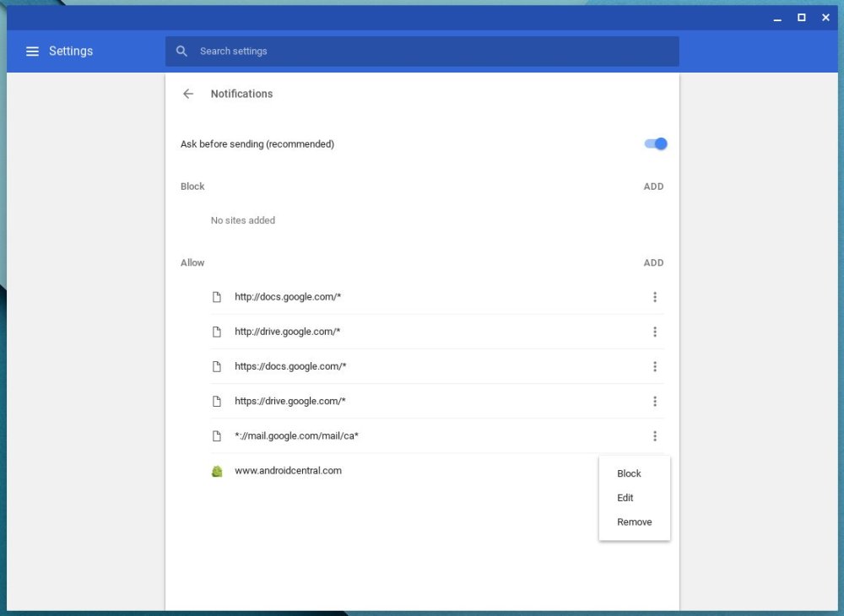The image size is (844, 616).
Task: Choose Remove from the context menu
Action: coord(634,521)
